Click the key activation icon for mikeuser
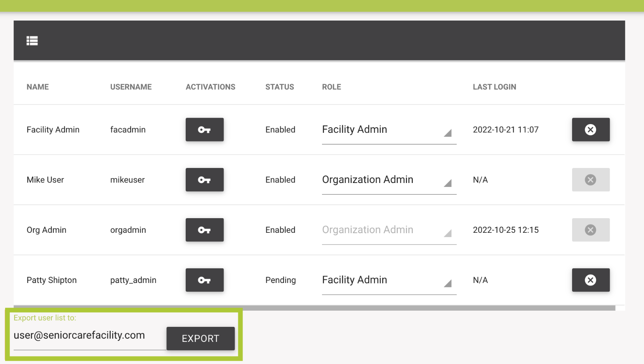The width and height of the screenshot is (644, 364). tap(204, 180)
